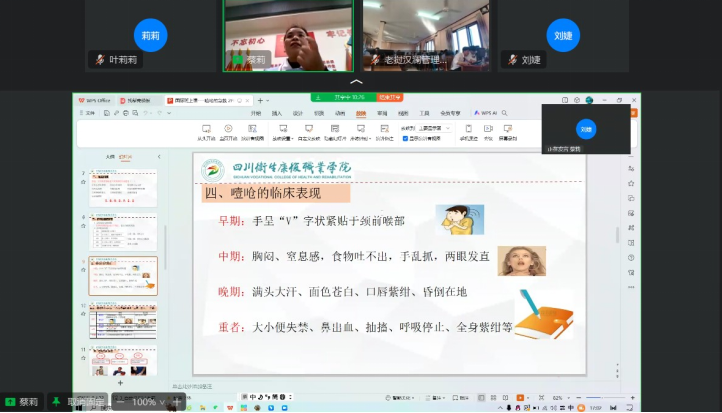Open the WPS AI assistant
Screen dimensions: 722x413
click(487, 113)
